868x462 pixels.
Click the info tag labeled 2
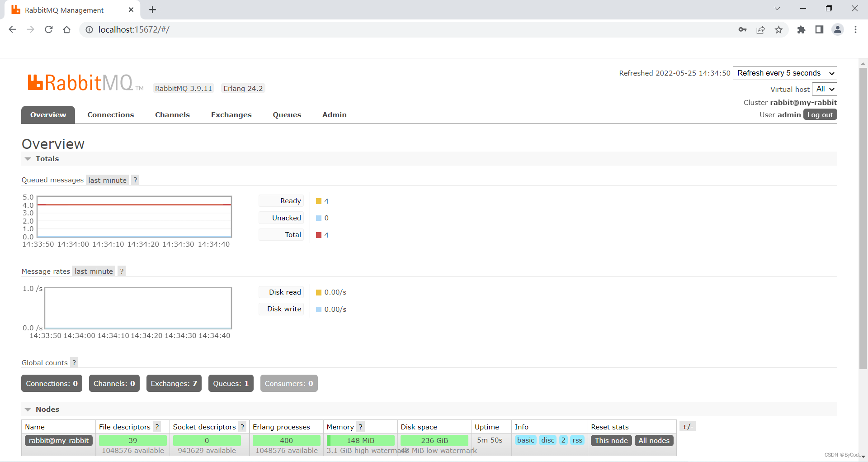pos(563,440)
